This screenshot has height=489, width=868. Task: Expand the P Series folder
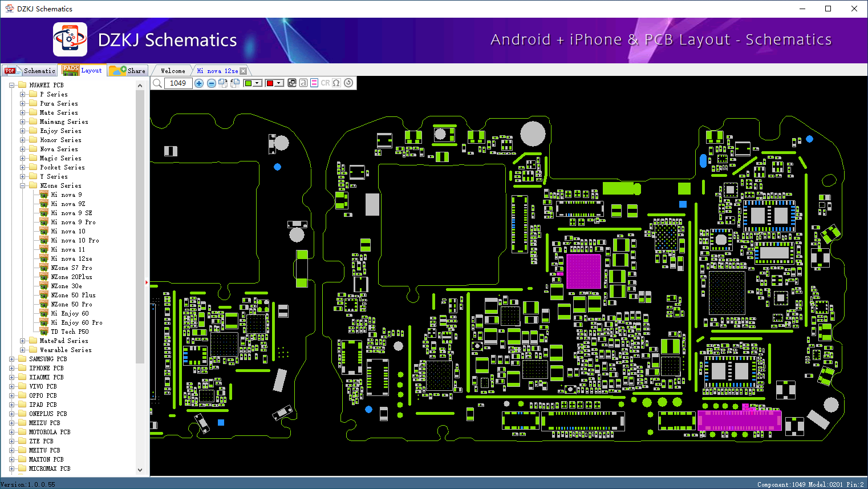click(x=22, y=94)
